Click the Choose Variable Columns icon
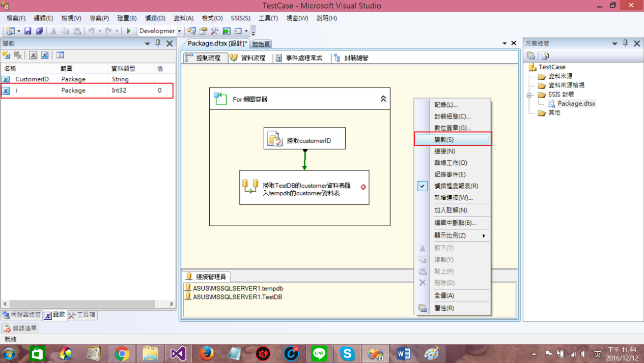The height and width of the screenshot is (363, 644). click(x=60, y=55)
